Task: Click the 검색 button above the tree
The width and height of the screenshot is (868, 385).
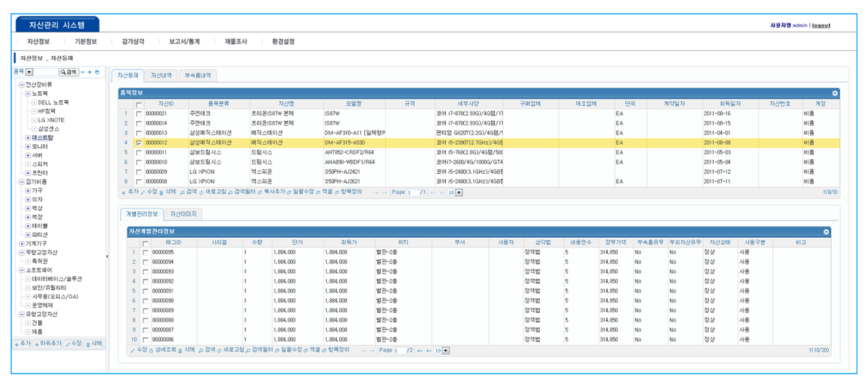Action: pyautogui.click(x=68, y=72)
